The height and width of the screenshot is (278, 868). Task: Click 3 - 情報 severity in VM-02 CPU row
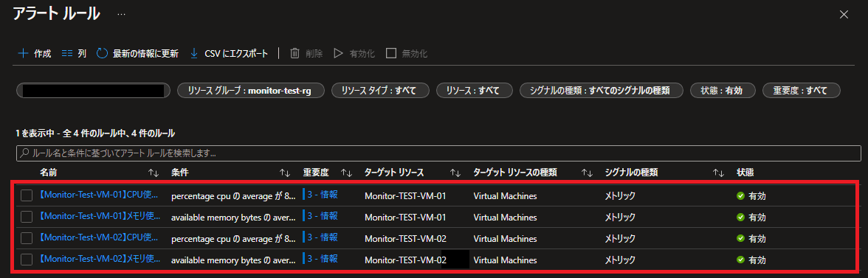[x=323, y=237]
